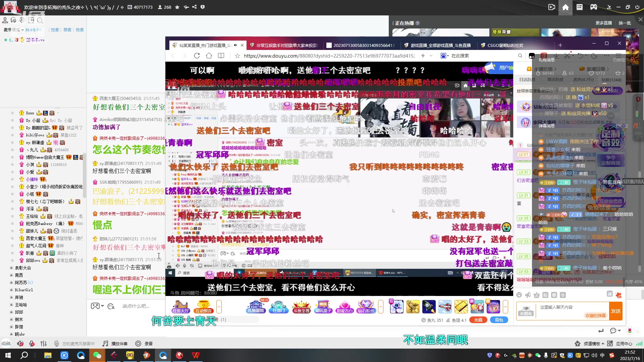Send the red airplane gift
Screen dimensions: 644x362
click(445, 307)
